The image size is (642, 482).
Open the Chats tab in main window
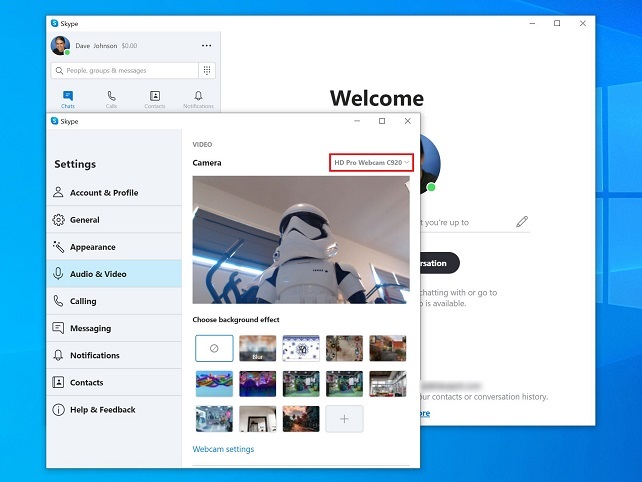point(68,100)
